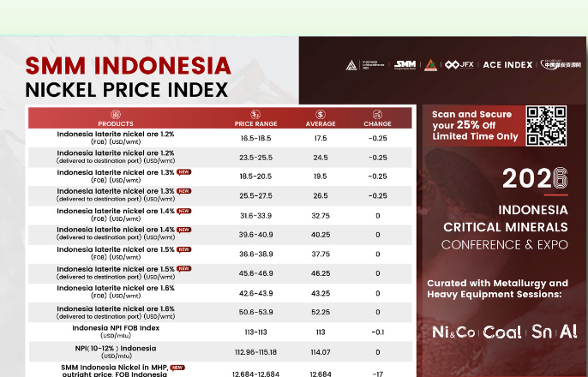The image size is (588, 377).
Task: Click price range 31.6-33.9
Action: (255, 216)
